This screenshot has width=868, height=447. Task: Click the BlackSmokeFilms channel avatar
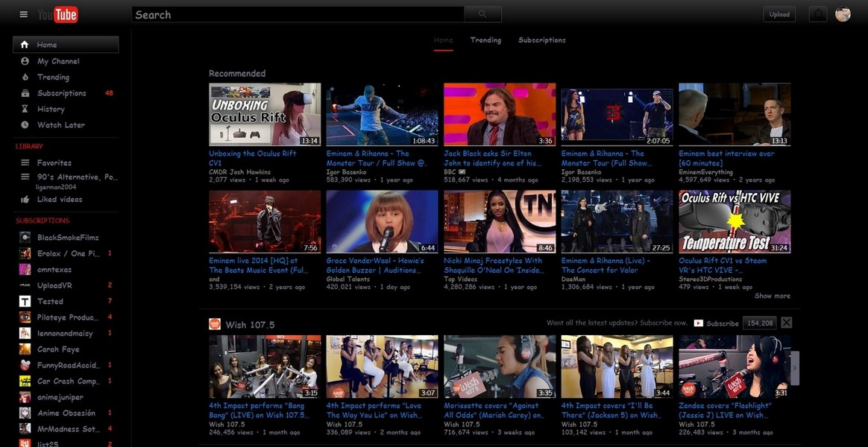click(x=25, y=238)
